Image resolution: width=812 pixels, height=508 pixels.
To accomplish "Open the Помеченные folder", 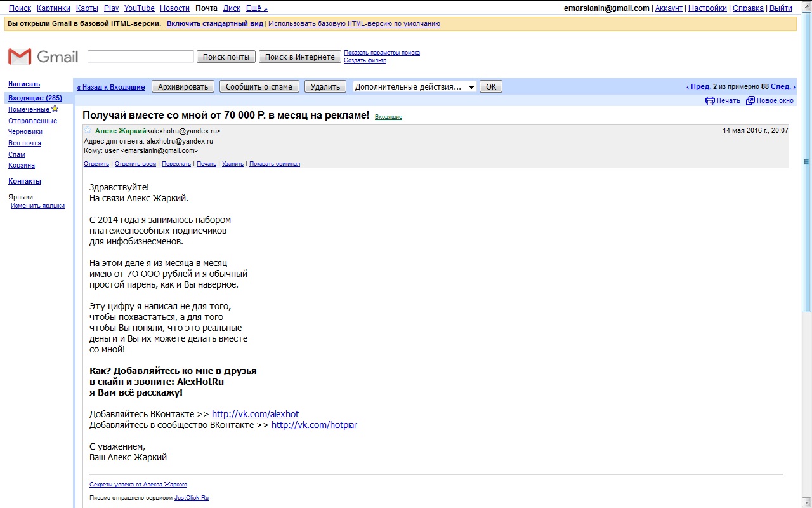I will (x=29, y=109).
